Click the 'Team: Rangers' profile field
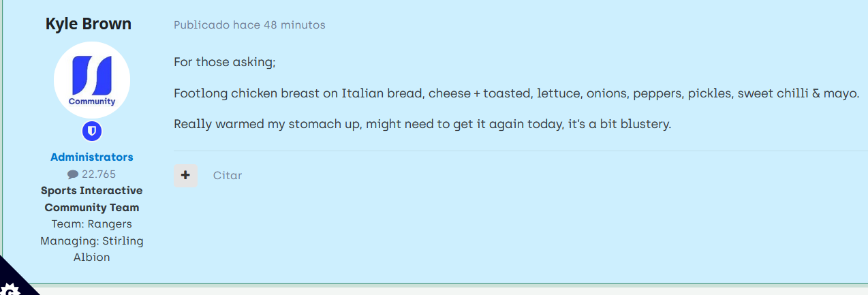This screenshot has height=295, width=868. [x=92, y=223]
